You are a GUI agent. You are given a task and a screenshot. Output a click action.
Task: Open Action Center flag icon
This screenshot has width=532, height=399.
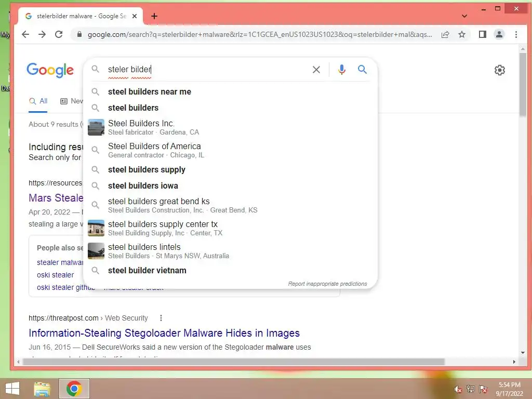(483, 389)
